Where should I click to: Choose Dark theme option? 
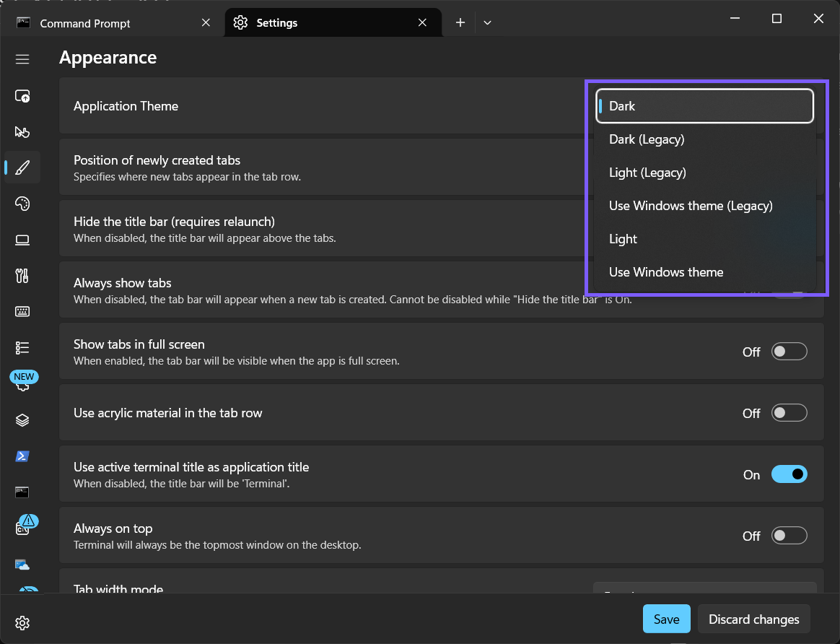704,106
